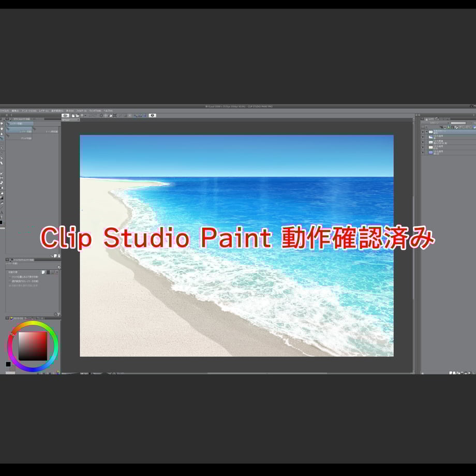476x476 pixels.
Task: Click the second layer thumbnail
Action: [x=431, y=137]
